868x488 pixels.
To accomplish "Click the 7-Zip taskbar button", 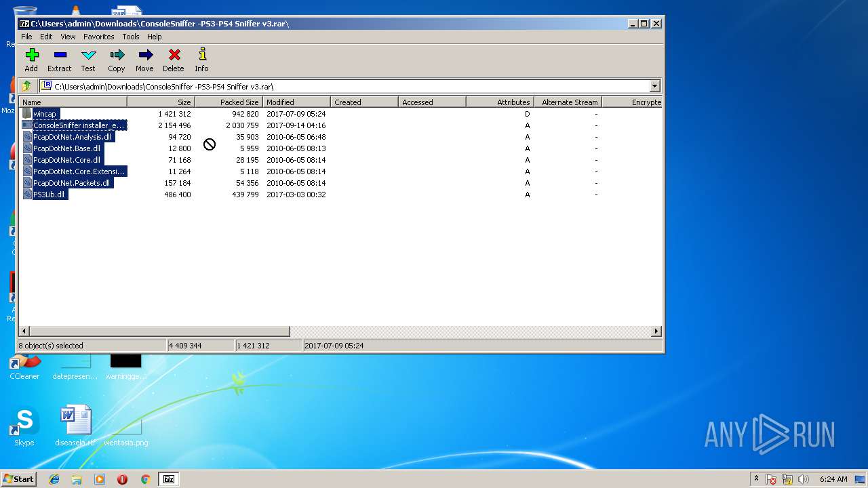I will click(x=168, y=479).
